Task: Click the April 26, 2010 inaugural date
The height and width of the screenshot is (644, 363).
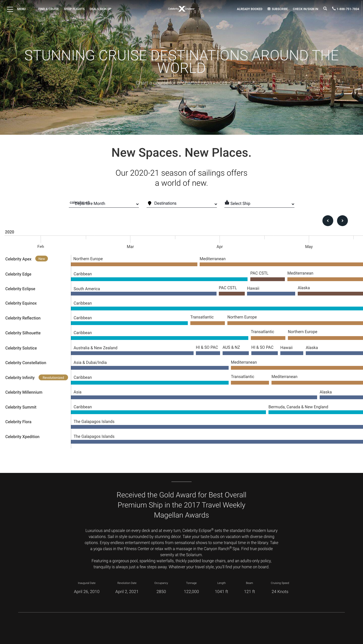Action: coord(87,592)
